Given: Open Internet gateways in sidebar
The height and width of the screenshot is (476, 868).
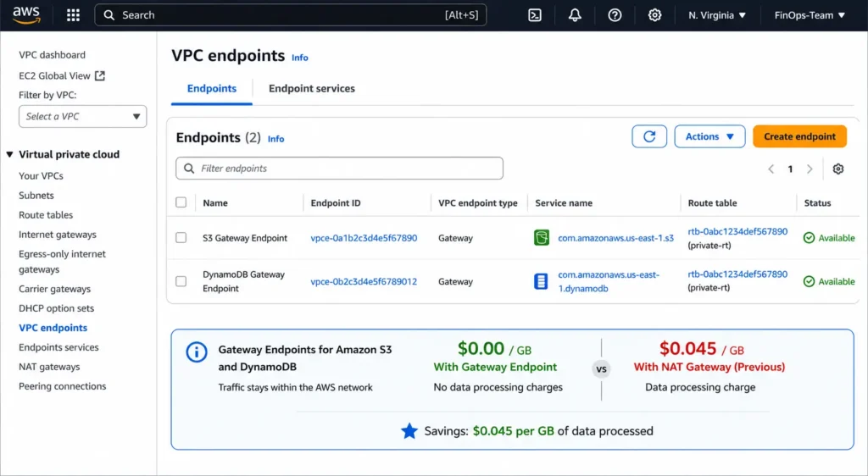Looking at the screenshot, I should coord(58,235).
